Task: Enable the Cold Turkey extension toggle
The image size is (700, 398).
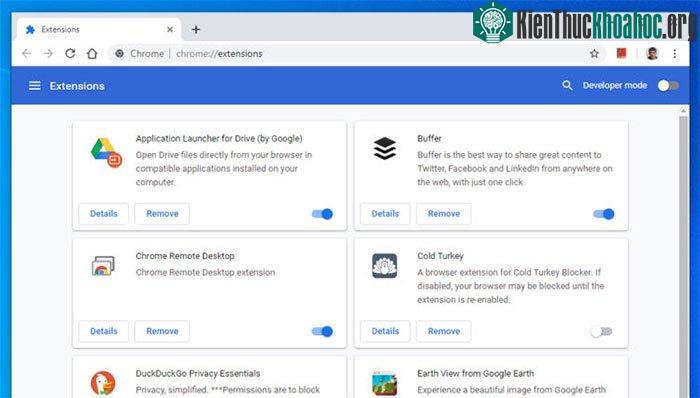Action: 601,331
